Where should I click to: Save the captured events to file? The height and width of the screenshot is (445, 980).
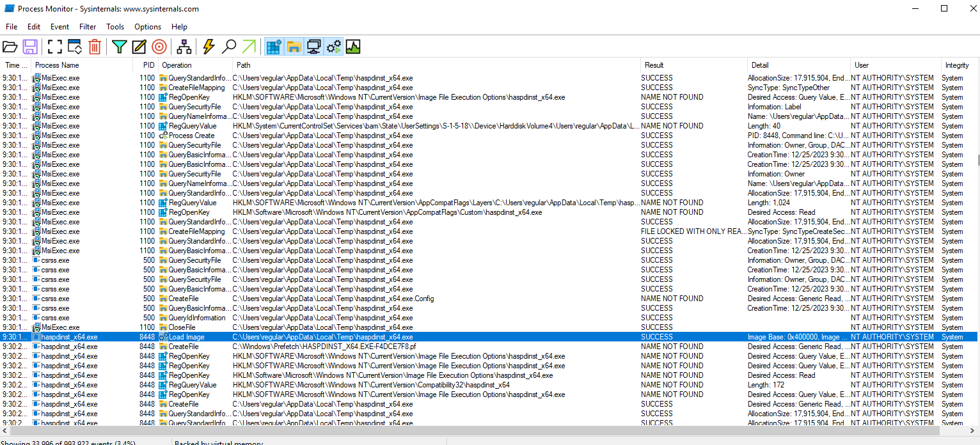[29, 47]
